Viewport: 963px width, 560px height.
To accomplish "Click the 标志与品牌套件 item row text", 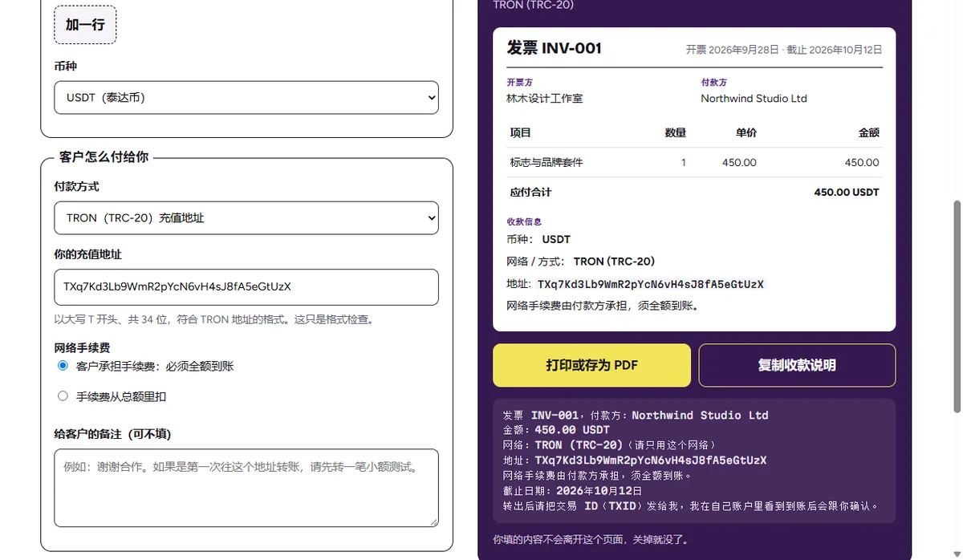I will coord(547,162).
